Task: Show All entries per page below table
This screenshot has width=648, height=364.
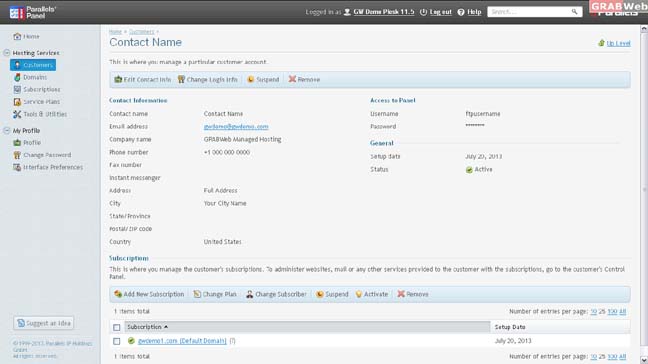Action: (623, 356)
